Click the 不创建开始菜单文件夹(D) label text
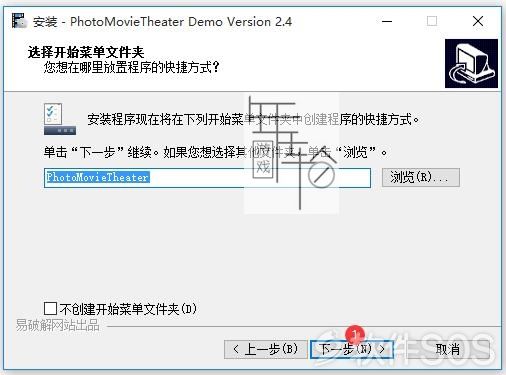The height and width of the screenshot is (375, 506). click(x=128, y=309)
